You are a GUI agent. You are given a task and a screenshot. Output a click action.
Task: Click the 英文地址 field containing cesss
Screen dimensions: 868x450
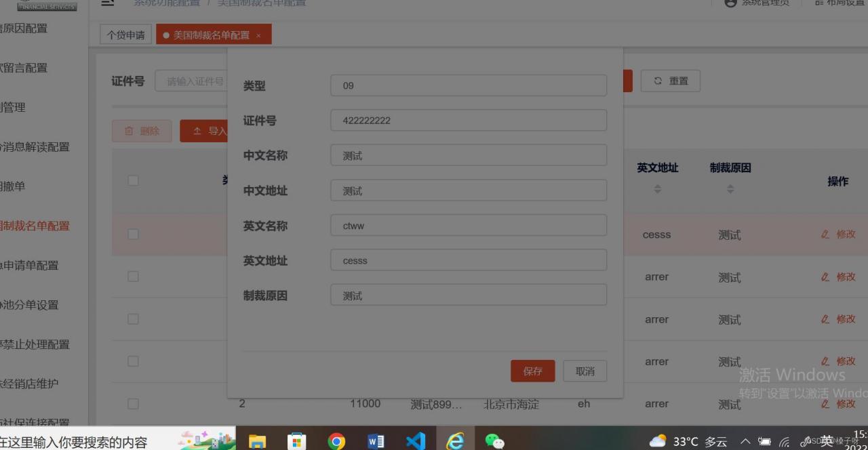pos(469,260)
